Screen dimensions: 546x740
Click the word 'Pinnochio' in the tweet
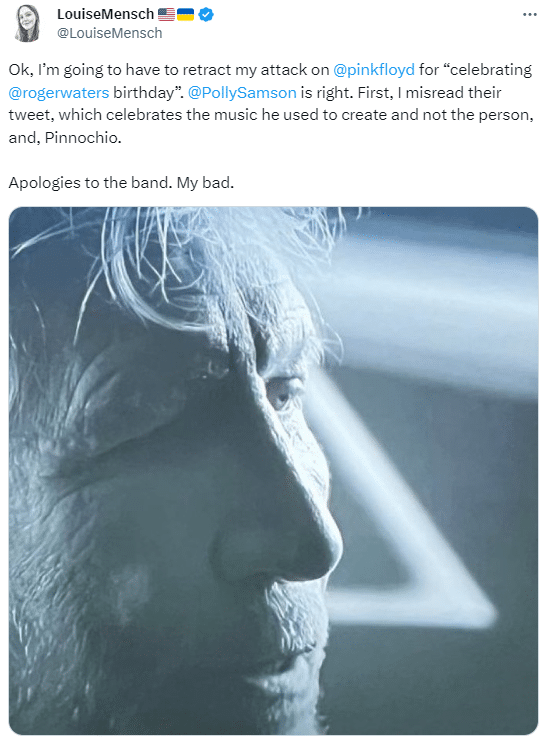pos(81,138)
